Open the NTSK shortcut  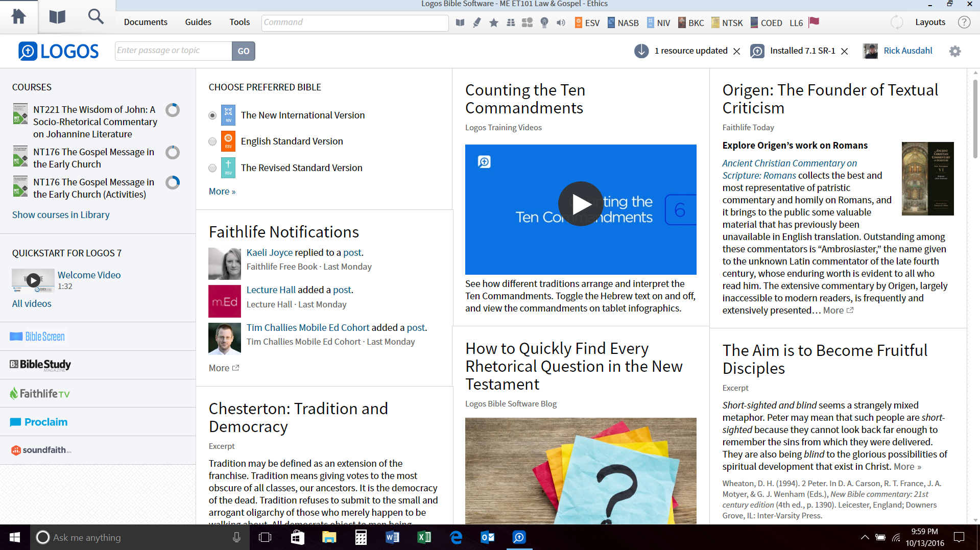(727, 22)
